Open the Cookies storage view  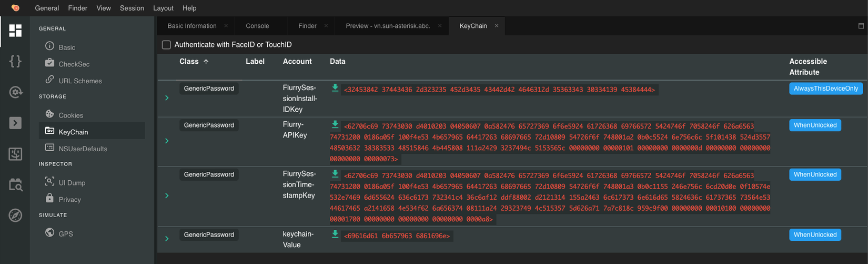click(x=70, y=115)
